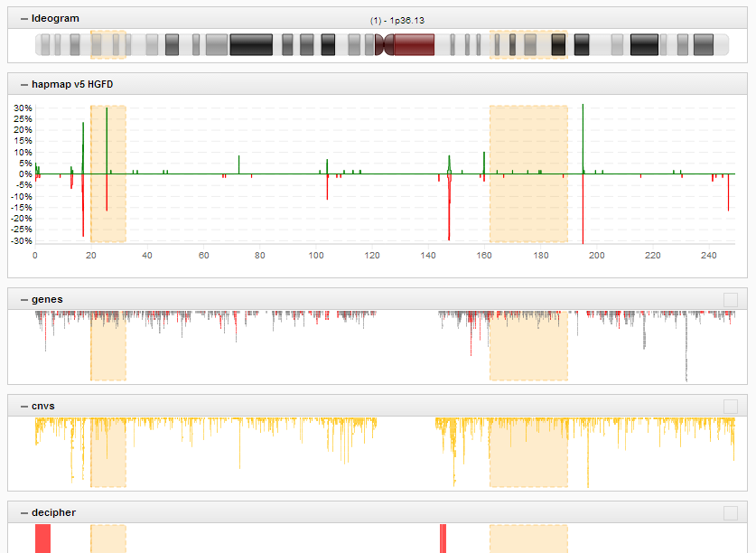Select the wide black band left of the centromere

click(x=251, y=44)
